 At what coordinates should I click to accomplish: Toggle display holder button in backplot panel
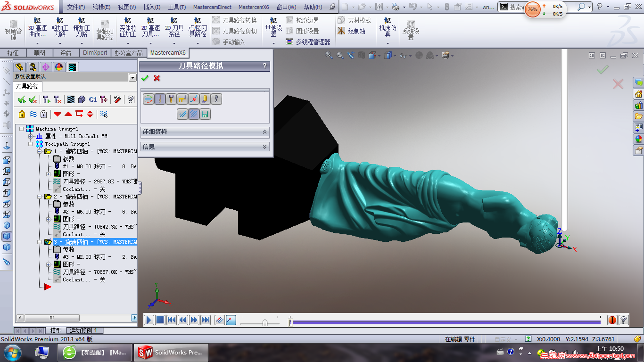[171, 99]
